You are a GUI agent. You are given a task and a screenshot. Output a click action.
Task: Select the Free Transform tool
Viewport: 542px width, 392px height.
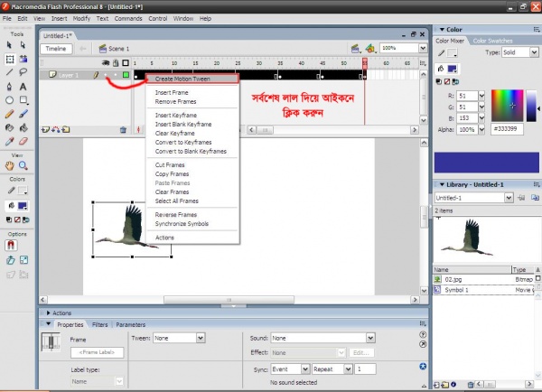coord(10,59)
